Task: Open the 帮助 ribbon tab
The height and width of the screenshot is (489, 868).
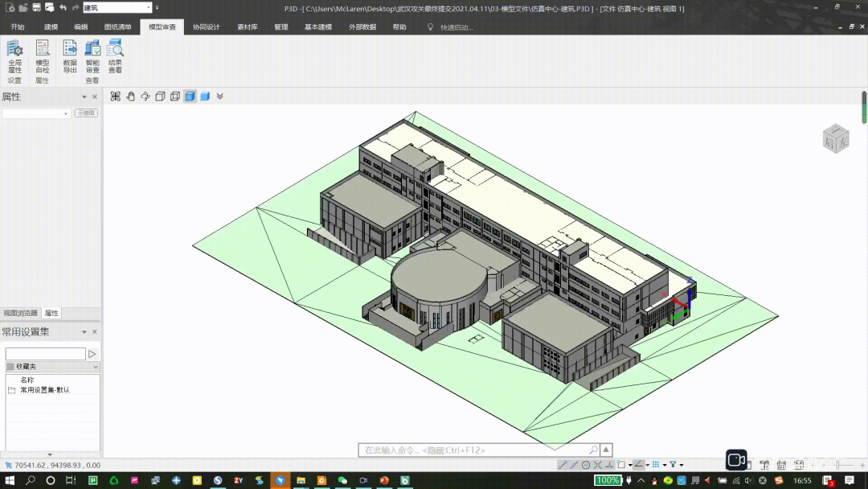Action: coord(399,27)
